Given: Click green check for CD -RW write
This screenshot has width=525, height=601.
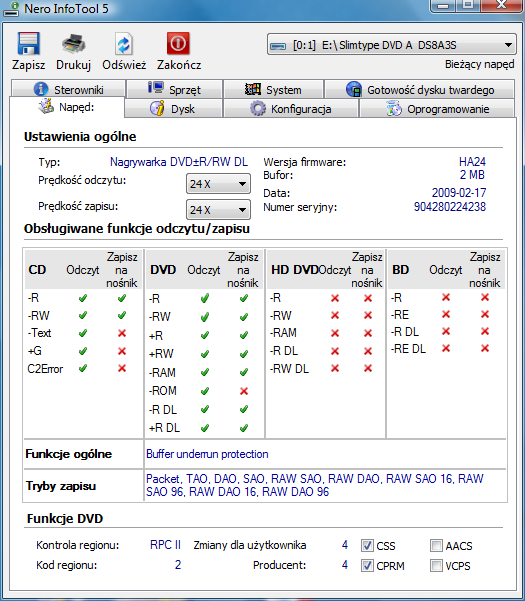Looking at the screenshot, I should [x=122, y=315].
